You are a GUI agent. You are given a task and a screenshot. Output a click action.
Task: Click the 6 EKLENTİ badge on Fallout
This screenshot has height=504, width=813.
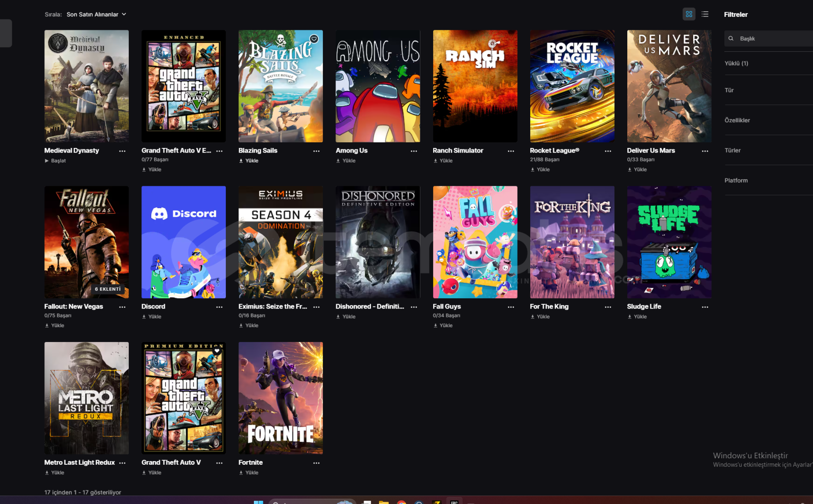[x=108, y=289]
